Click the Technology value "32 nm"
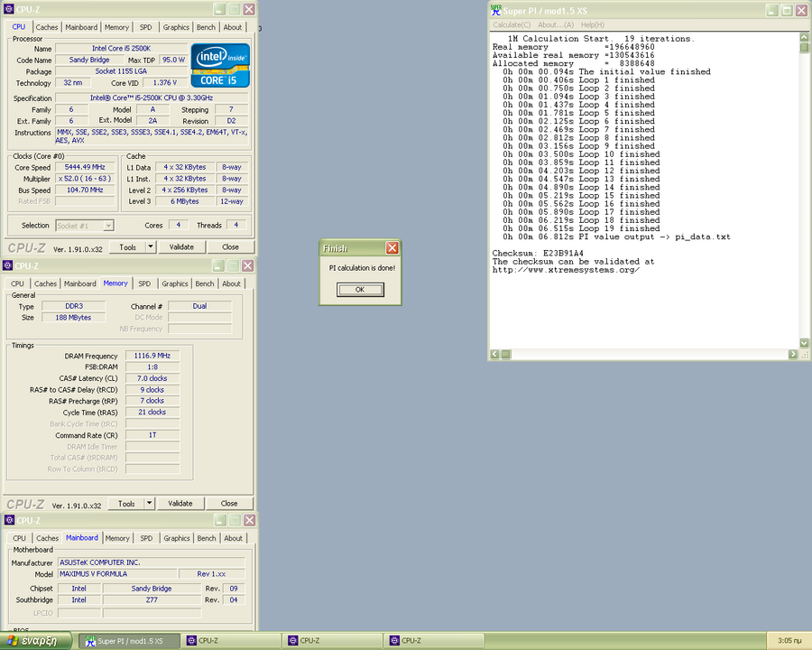The width and height of the screenshot is (812, 650). pyautogui.click(x=73, y=83)
